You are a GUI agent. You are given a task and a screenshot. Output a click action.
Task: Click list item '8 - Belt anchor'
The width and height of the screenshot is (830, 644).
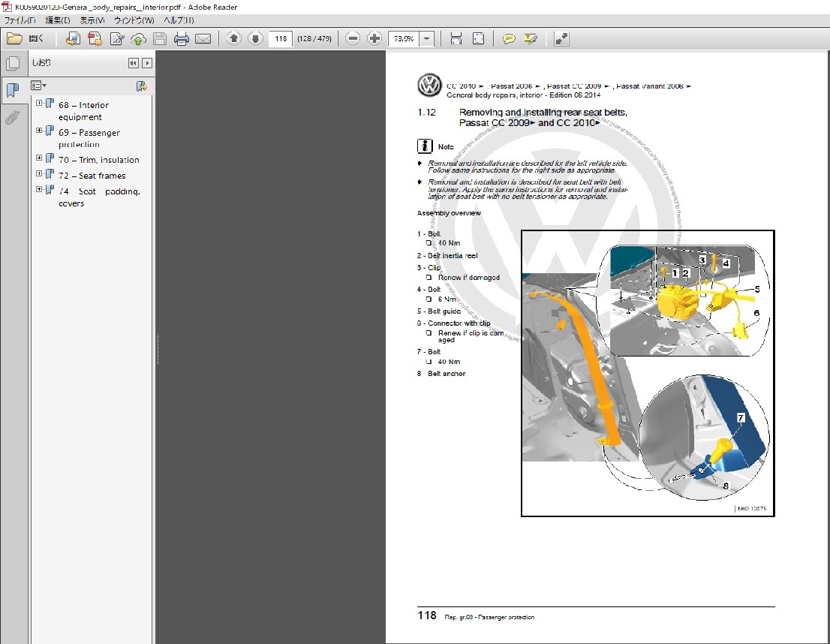tap(441, 373)
